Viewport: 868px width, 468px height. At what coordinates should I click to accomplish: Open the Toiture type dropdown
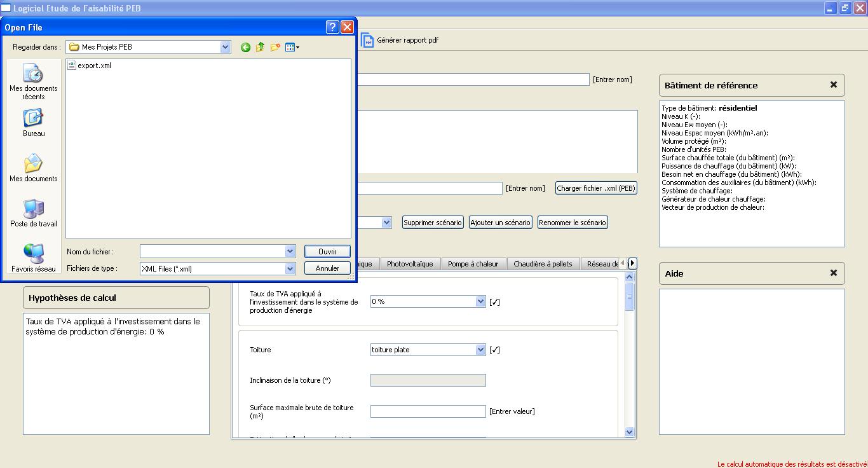click(480, 350)
